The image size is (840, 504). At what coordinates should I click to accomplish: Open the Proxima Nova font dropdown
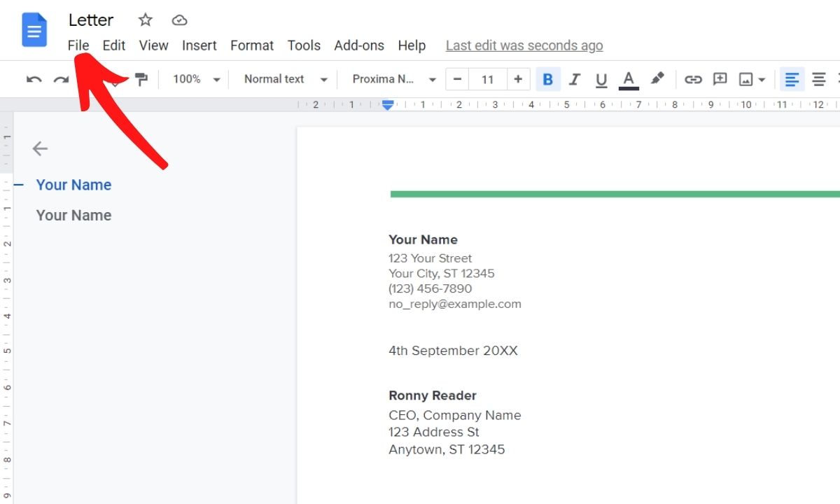(x=394, y=79)
